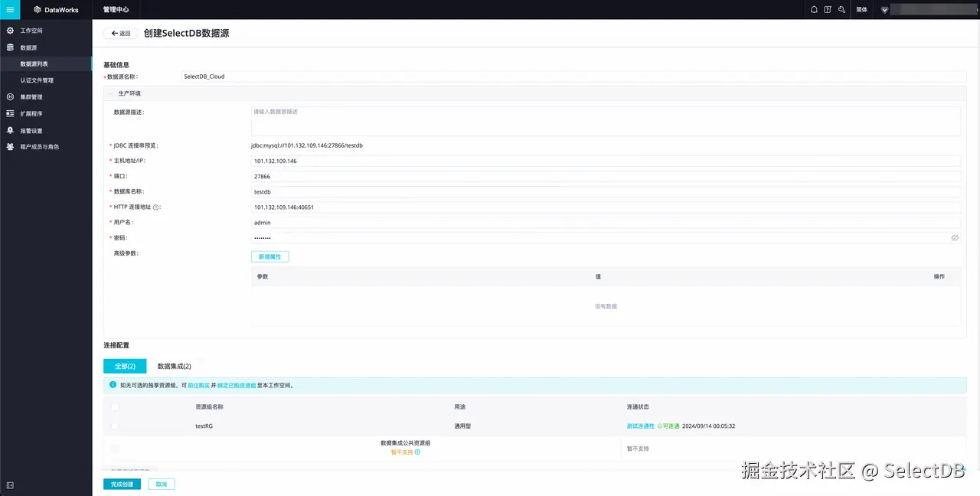Open the notifications bell icon

(x=814, y=10)
